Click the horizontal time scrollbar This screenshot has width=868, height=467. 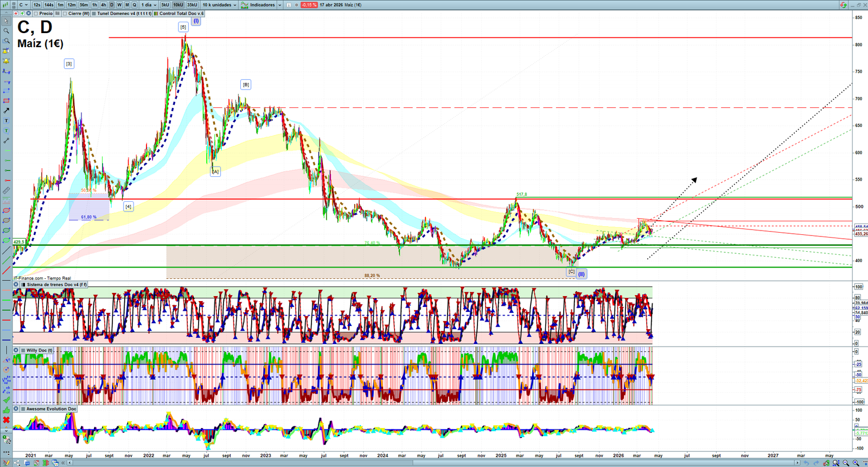coord(434,463)
